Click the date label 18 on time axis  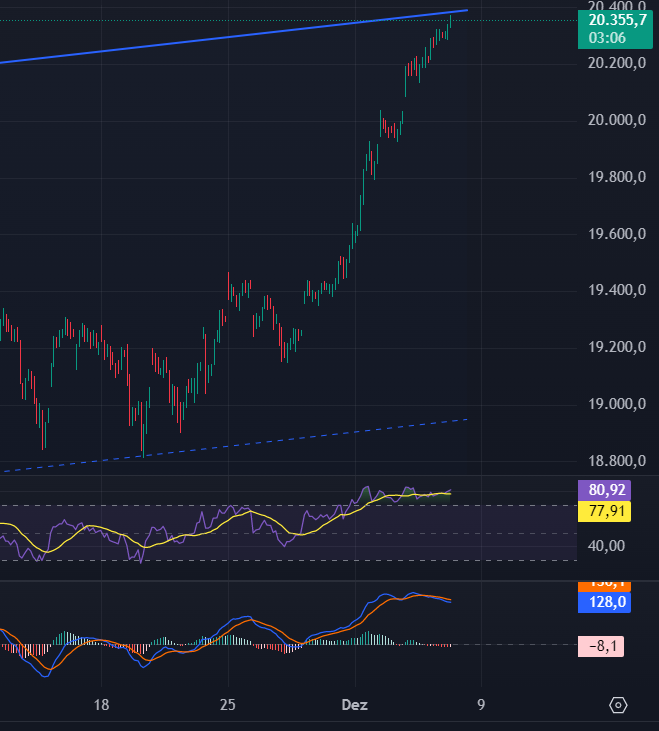click(x=101, y=704)
